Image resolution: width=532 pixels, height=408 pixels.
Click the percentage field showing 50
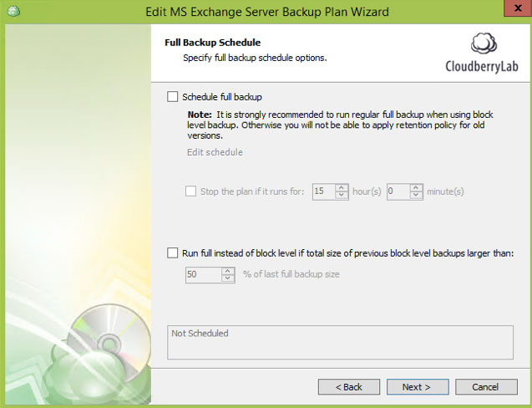[204, 275]
